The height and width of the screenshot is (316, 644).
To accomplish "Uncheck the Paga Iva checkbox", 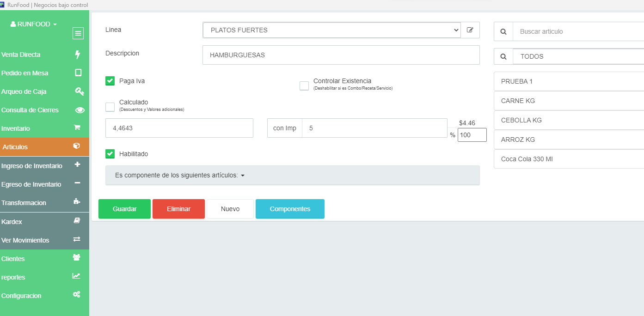I will pos(110,81).
